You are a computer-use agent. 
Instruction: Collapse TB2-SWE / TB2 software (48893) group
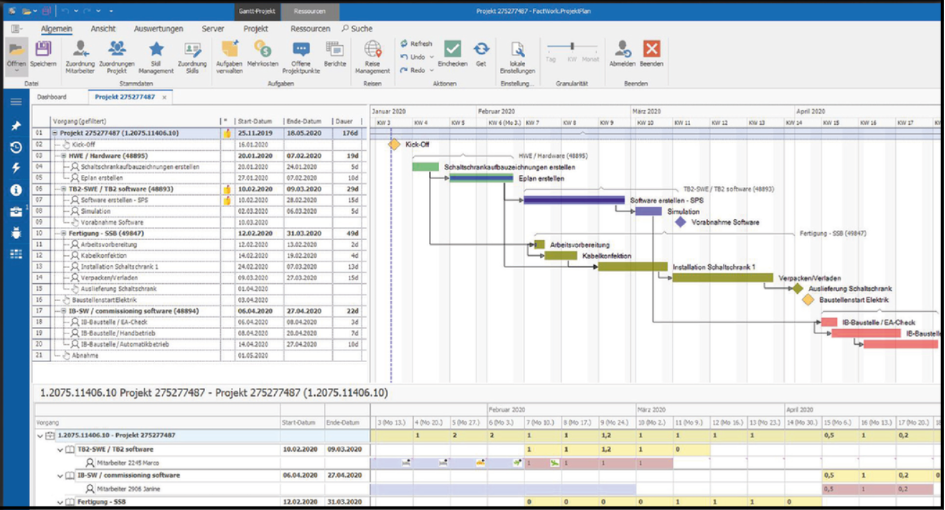tap(64, 189)
